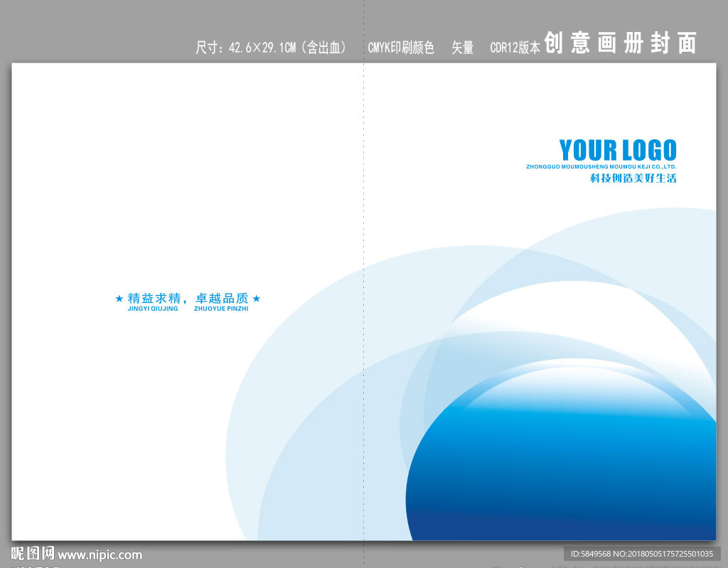The height and width of the screenshot is (568, 728).
Task: Click the "YOUR LOGO" heading text
Action: coord(618,150)
